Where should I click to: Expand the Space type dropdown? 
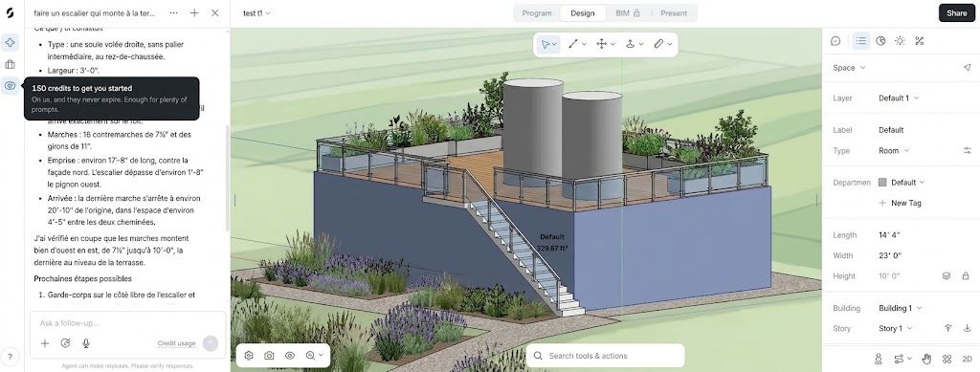point(850,68)
